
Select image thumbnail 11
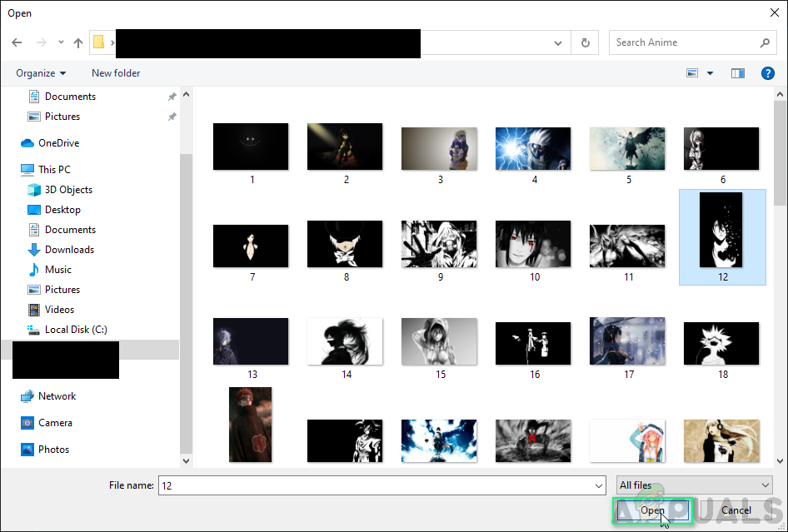[x=627, y=246]
